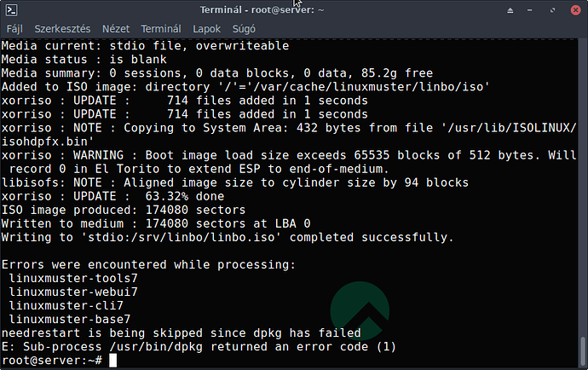Open the Lapok menu
Screen dimensions: 588x370
206,29
